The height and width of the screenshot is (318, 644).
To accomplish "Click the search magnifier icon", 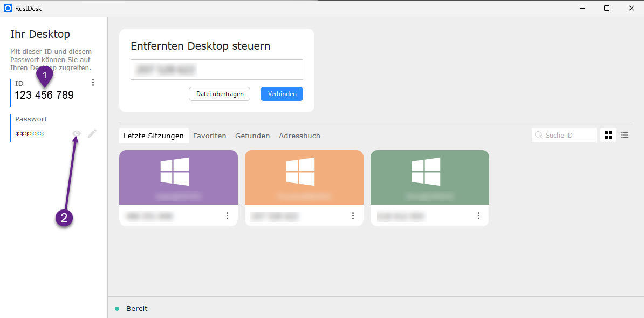I will (539, 135).
